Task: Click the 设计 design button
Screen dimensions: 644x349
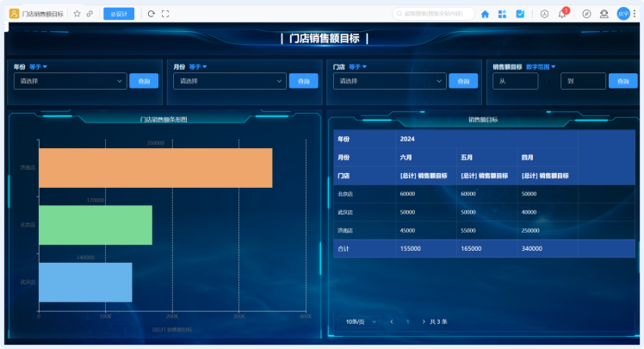Action: click(x=119, y=14)
